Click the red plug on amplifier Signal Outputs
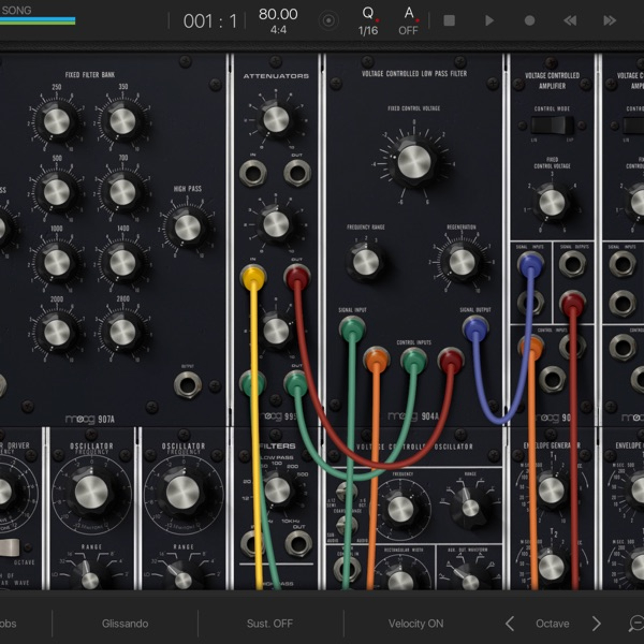644x644 pixels. tap(573, 304)
